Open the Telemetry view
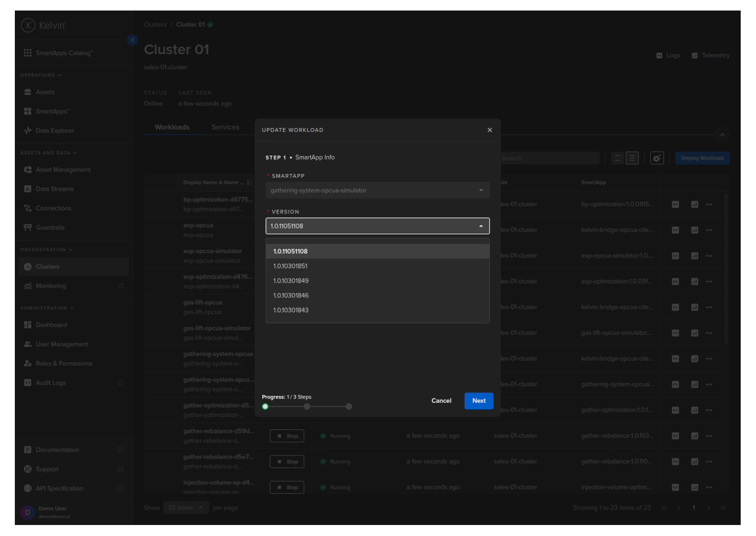The height and width of the screenshot is (536, 756). 711,56
